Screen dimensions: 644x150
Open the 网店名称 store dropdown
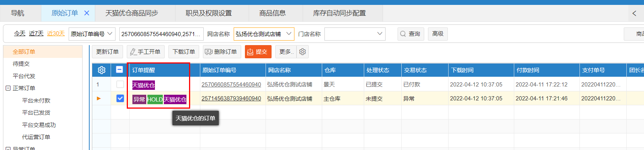point(264,34)
